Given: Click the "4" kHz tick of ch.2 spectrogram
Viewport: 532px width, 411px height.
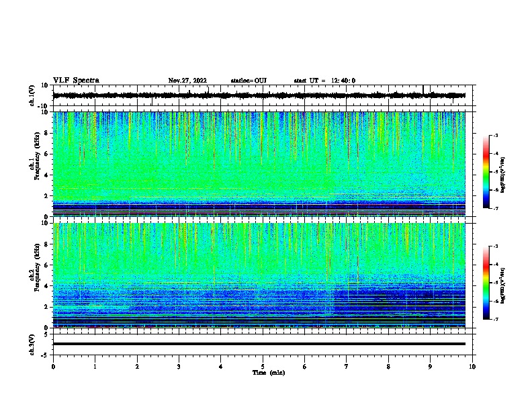Looking at the screenshot, I should click(47, 286).
